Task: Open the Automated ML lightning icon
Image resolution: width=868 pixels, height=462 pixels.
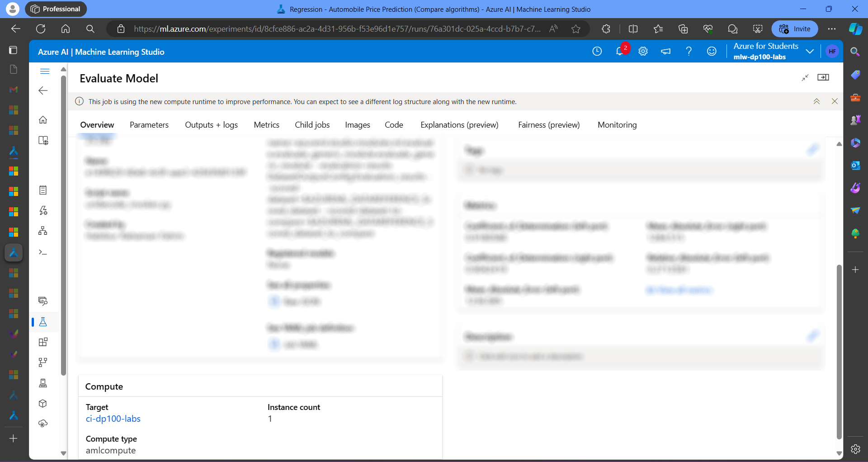Action: tap(43, 210)
